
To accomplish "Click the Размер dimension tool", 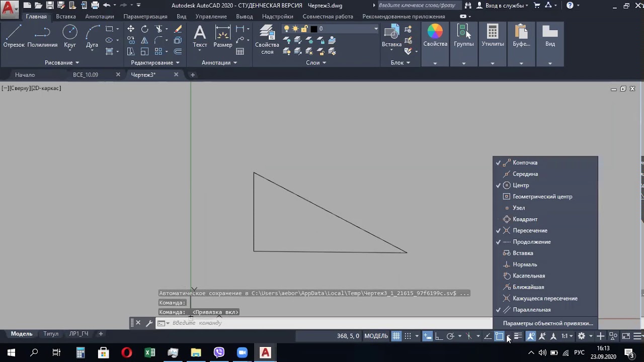I will click(223, 37).
